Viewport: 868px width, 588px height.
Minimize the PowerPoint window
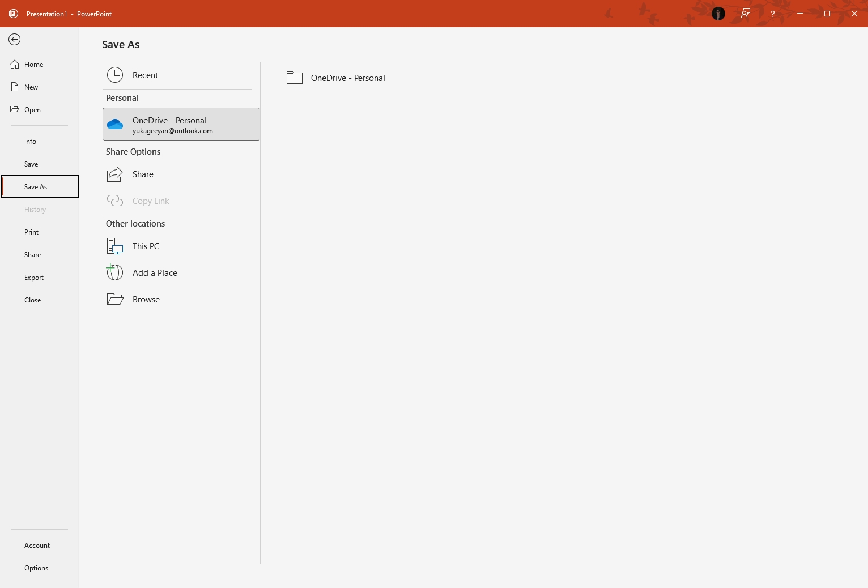pyautogui.click(x=800, y=14)
